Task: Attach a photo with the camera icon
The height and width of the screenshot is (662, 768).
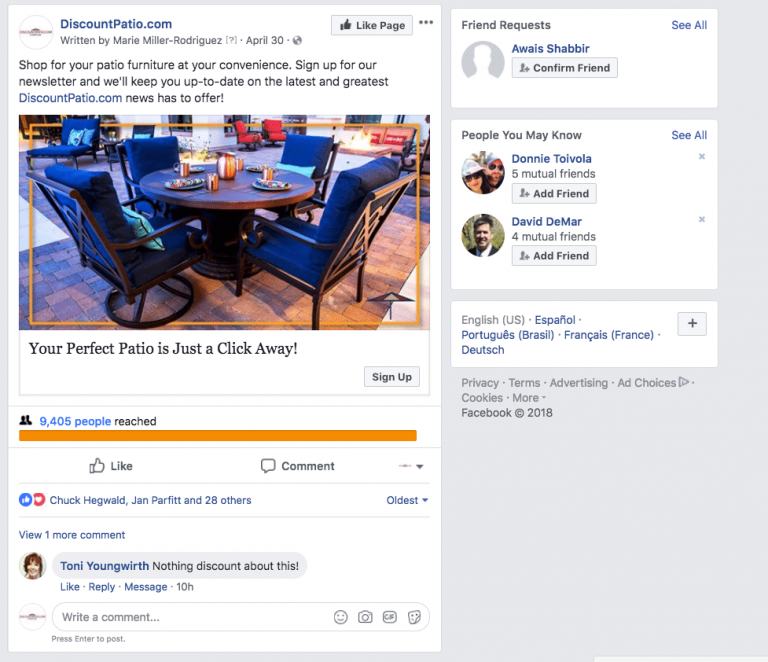Action: coord(365,617)
